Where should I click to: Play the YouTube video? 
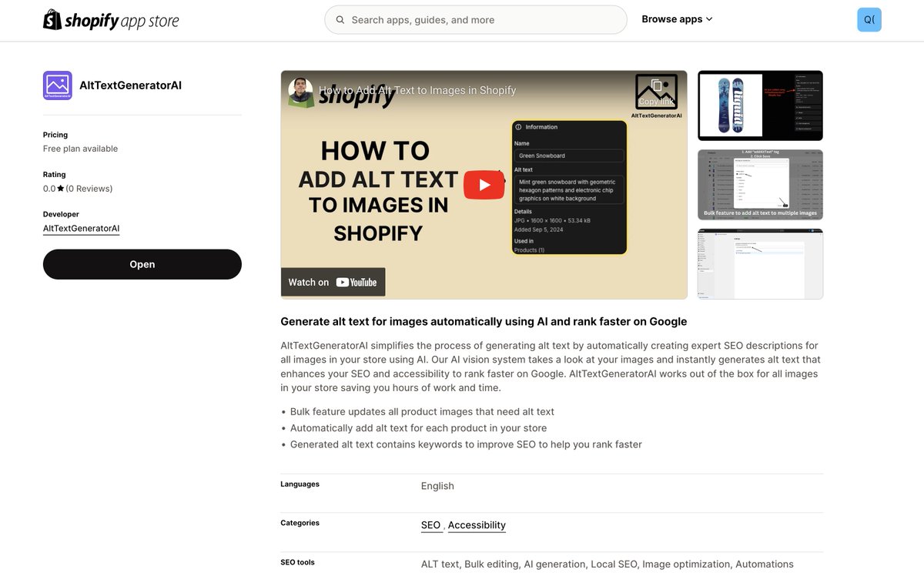(x=484, y=185)
